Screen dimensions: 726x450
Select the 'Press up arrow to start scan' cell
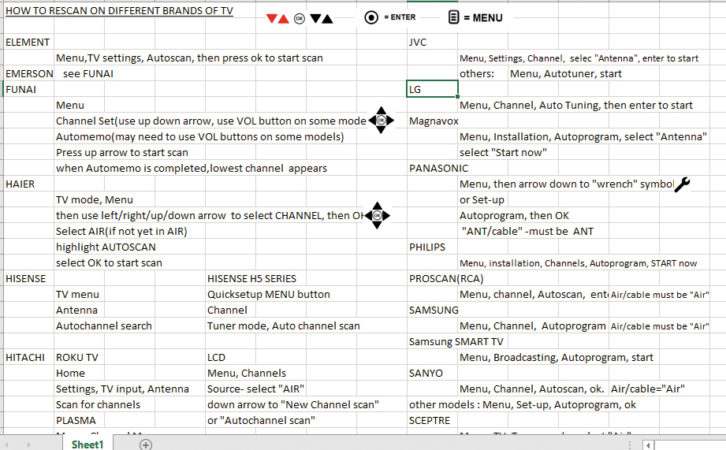(122, 152)
